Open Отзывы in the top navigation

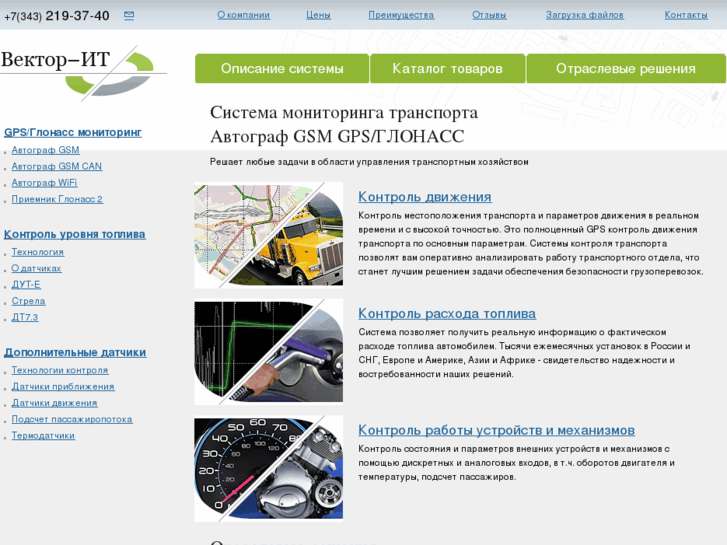tap(489, 15)
